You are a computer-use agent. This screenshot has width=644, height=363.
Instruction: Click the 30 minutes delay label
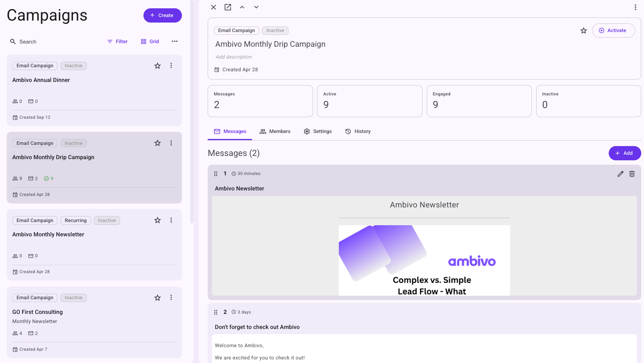[x=246, y=174]
